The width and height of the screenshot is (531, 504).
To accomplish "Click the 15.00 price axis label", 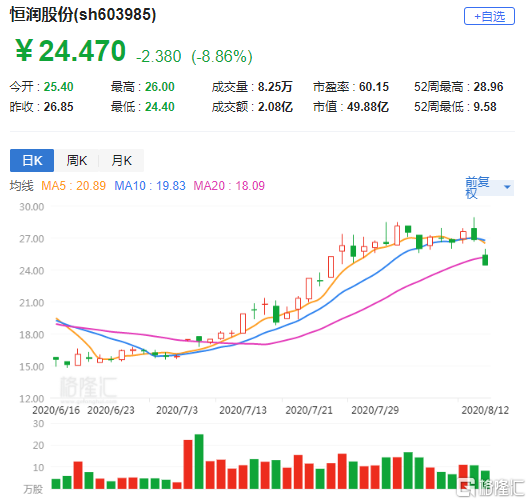I will 31,366.
